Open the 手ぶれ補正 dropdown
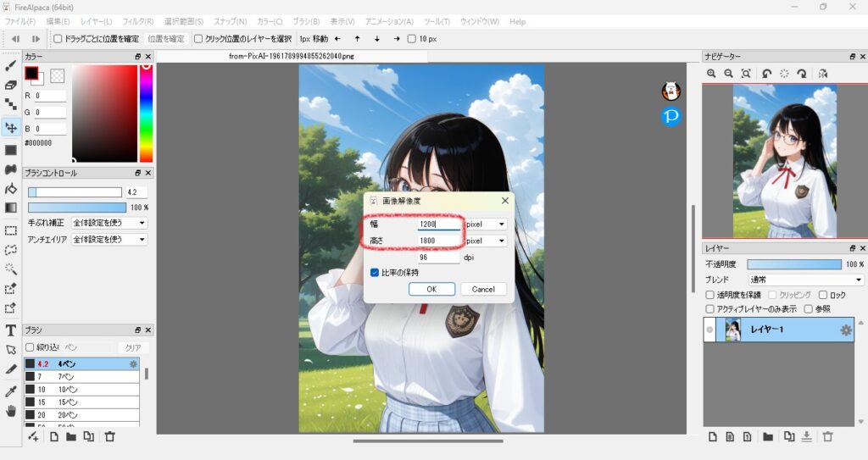This screenshot has height=460, width=868. pos(109,223)
